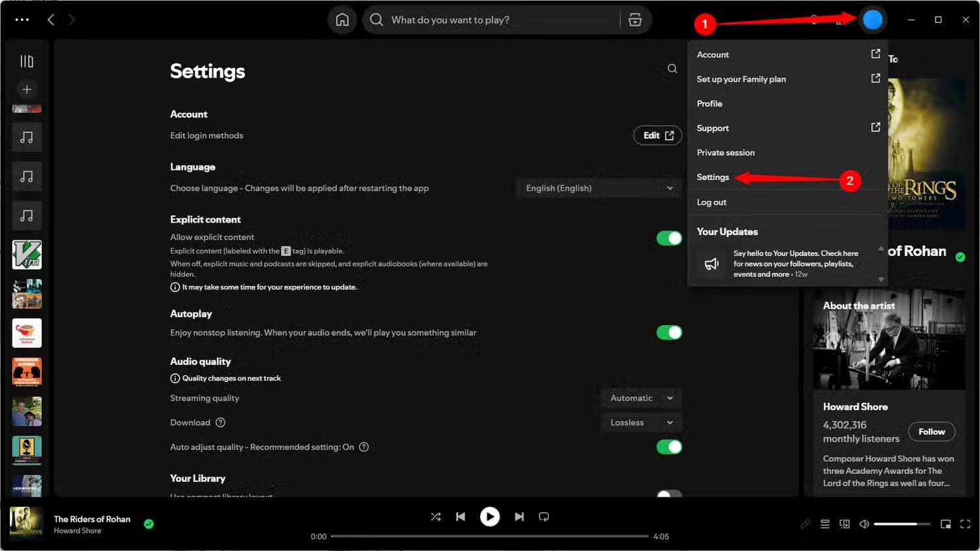Open the three-dots app menu
The width and height of the screenshot is (980, 551).
click(22, 20)
